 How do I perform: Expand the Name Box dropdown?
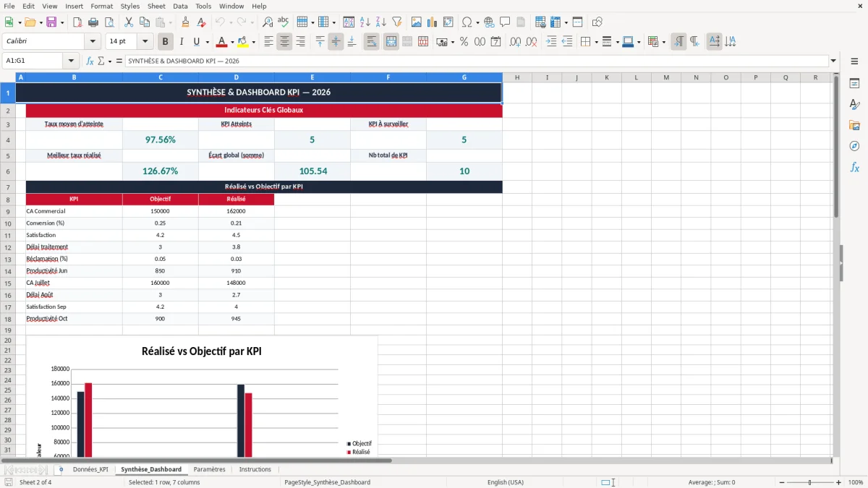point(71,61)
